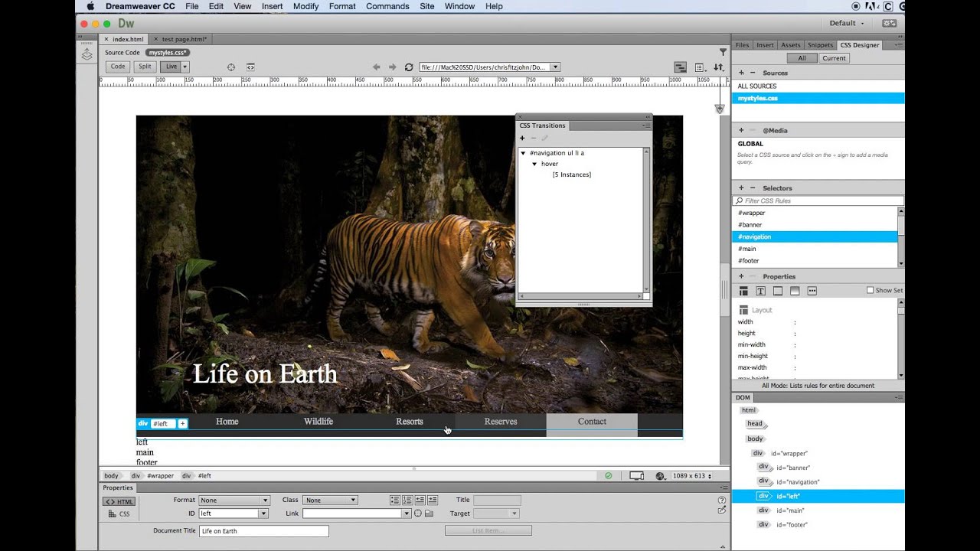980x551 pixels.
Task: Collapse the hover transition node
Action: (x=534, y=164)
